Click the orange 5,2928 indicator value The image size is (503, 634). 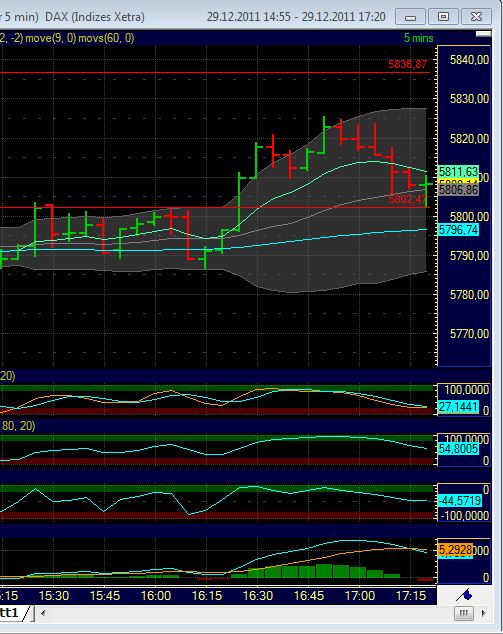(x=455, y=550)
